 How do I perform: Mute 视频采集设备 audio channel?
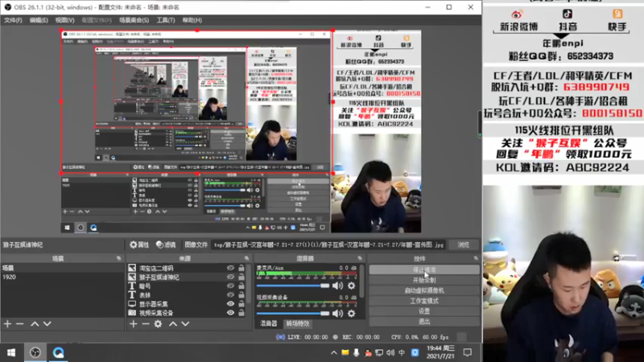pyautogui.click(x=337, y=314)
